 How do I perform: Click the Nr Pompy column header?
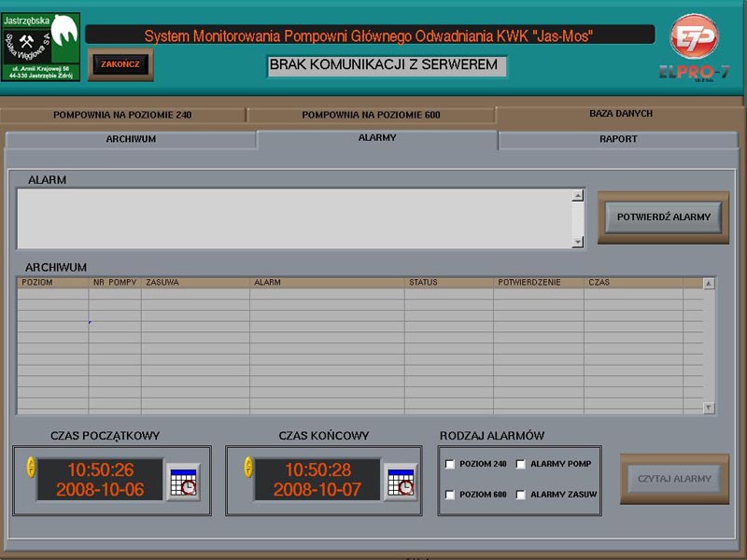click(115, 283)
